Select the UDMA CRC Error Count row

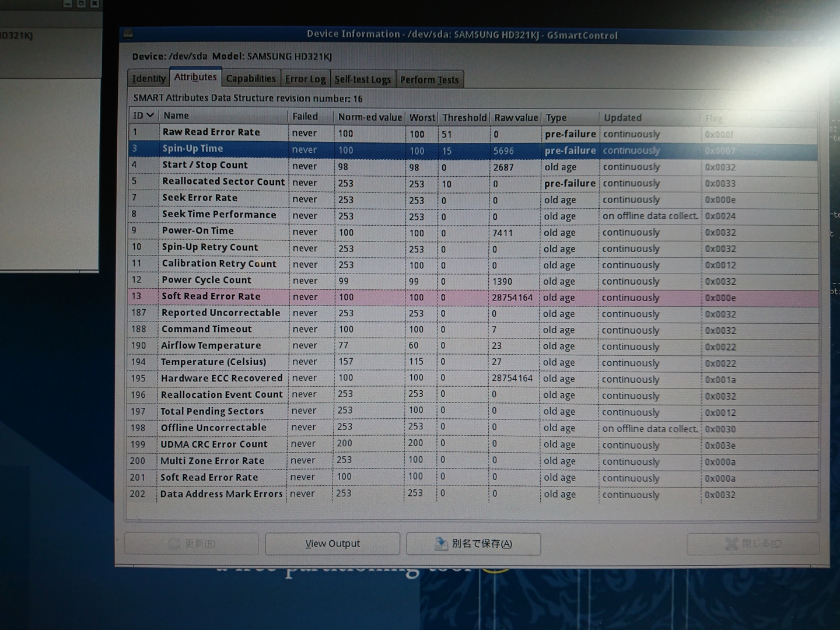tap(214, 444)
